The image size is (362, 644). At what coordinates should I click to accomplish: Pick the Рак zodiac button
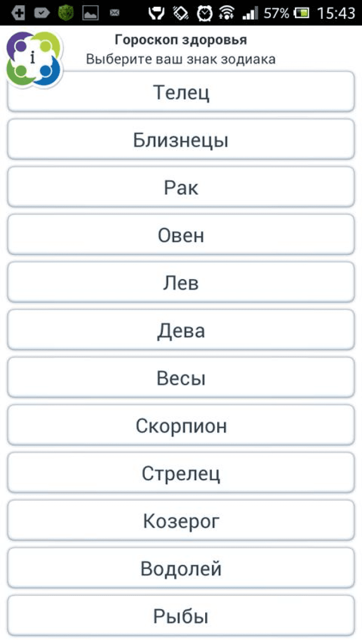click(x=181, y=187)
